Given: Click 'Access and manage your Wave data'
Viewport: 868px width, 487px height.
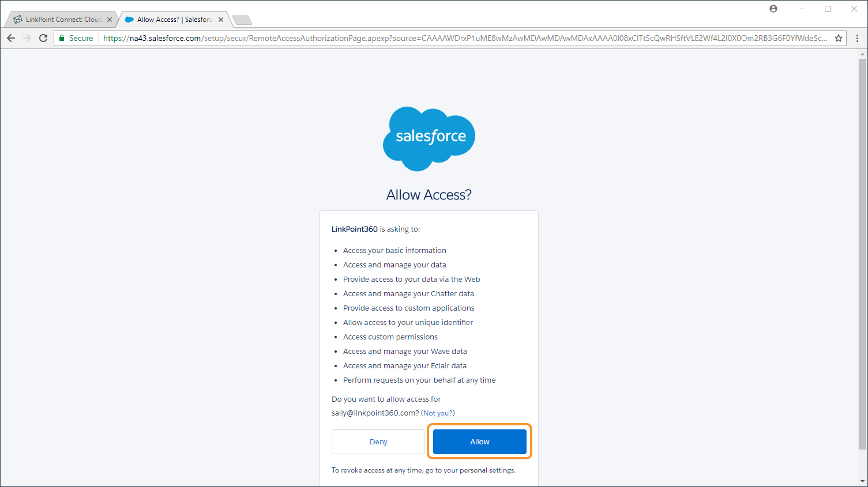Looking at the screenshot, I should coord(405,351).
